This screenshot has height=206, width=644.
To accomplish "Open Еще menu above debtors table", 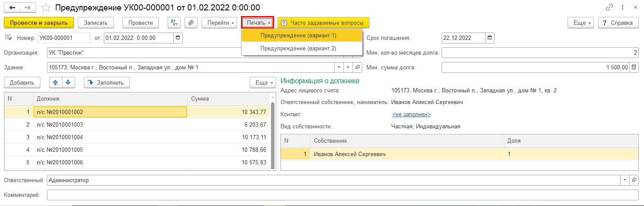I will point(263,82).
